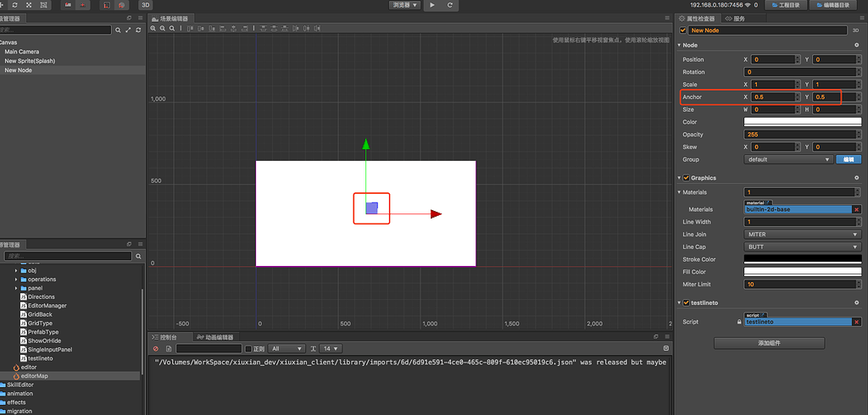The image size is (868, 415).
Task: Click the distribute top icon in scene toolbar
Action: pos(263,28)
